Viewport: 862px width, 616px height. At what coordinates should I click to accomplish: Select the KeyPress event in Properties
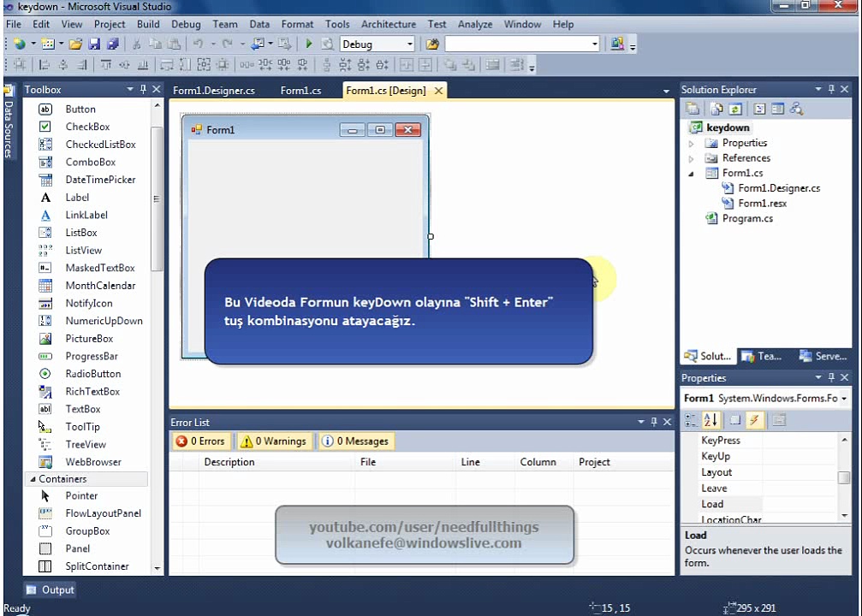[x=721, y=441]
